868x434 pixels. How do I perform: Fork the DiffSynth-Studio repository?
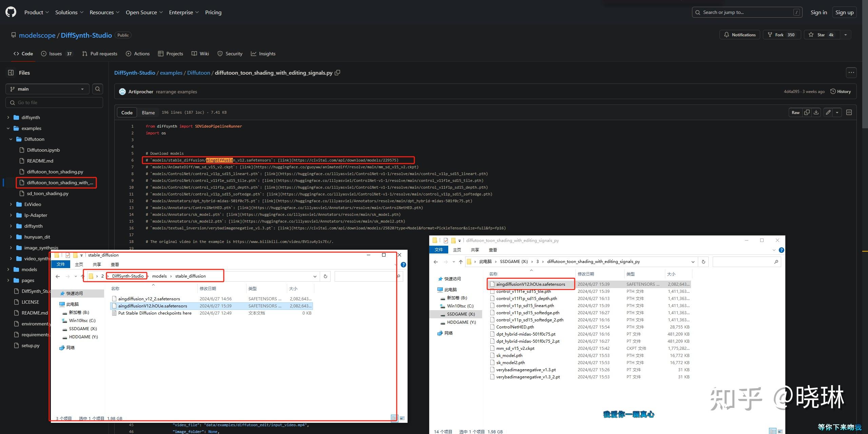click(x=782, y=35)
